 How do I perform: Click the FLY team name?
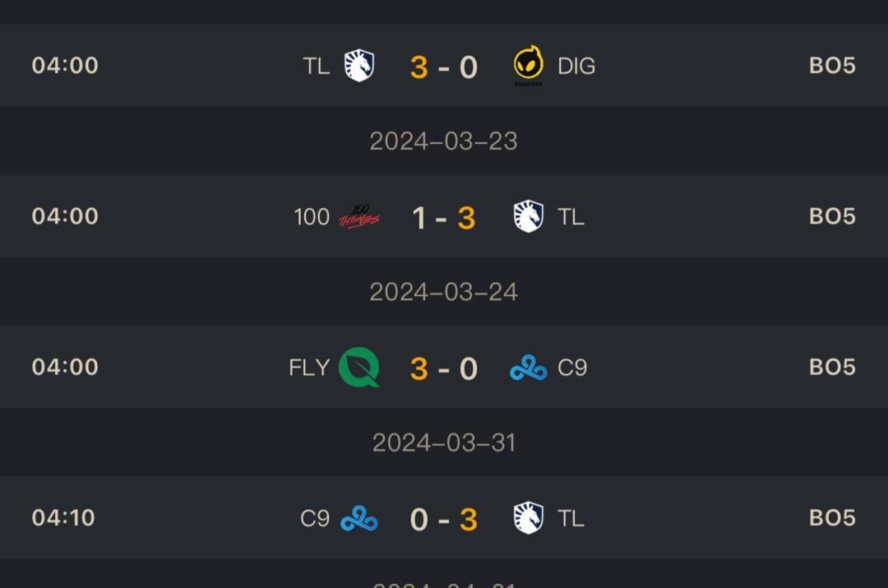(309, 368)
